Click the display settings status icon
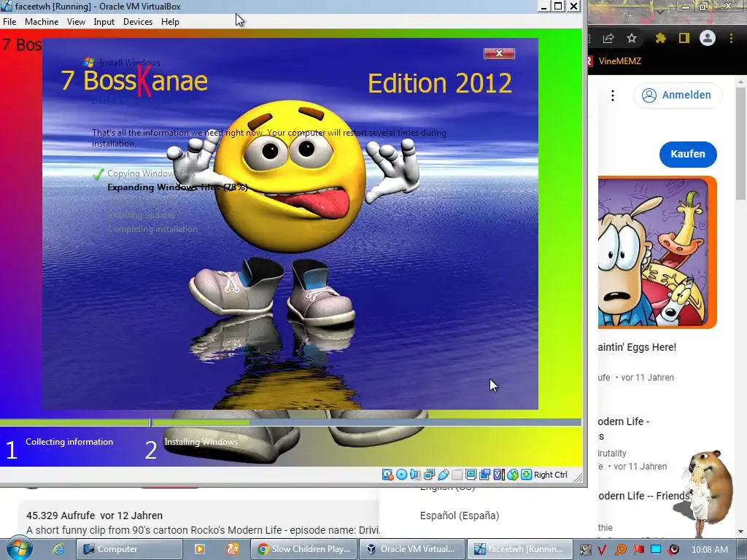Screen dimensions: 747x560 (471, 475)
